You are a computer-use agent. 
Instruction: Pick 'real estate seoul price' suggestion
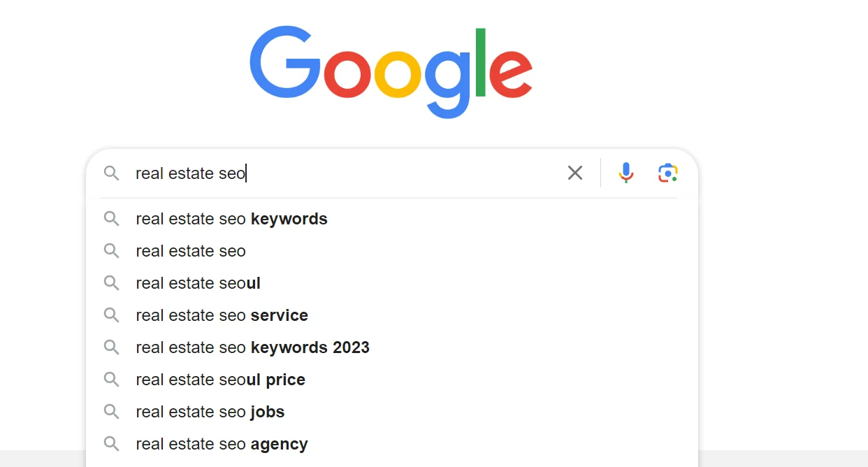[x=220, y=380]
